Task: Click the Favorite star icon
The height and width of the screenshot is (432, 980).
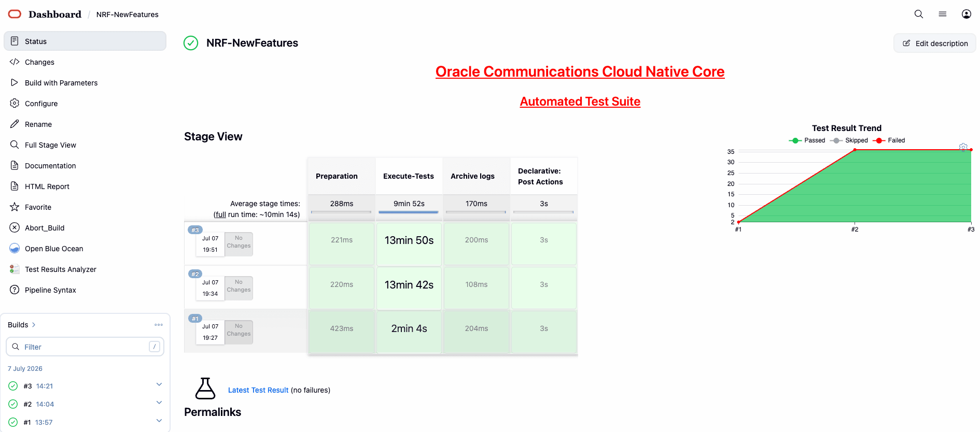Action: 15,207
